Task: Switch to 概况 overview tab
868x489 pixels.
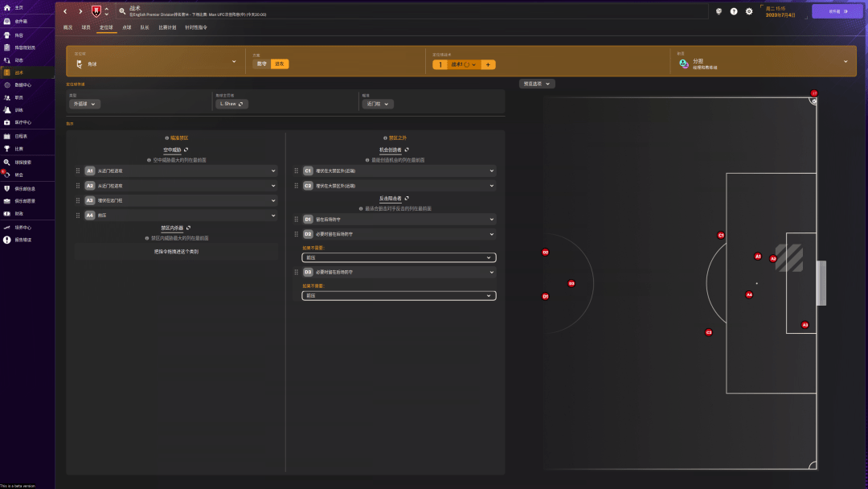Action: coord(68,27)
